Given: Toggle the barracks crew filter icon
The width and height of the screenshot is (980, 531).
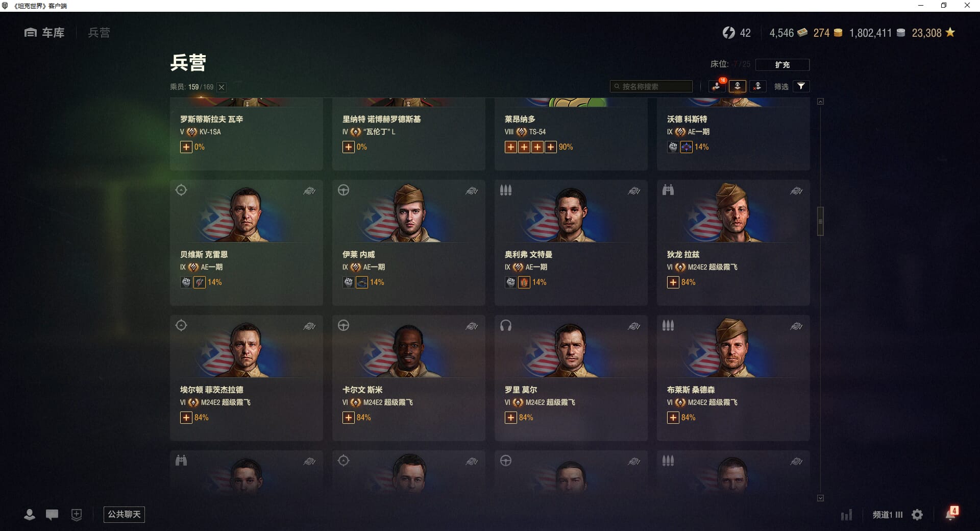Looking at the screenshot, I should click(x=737, y=86).
